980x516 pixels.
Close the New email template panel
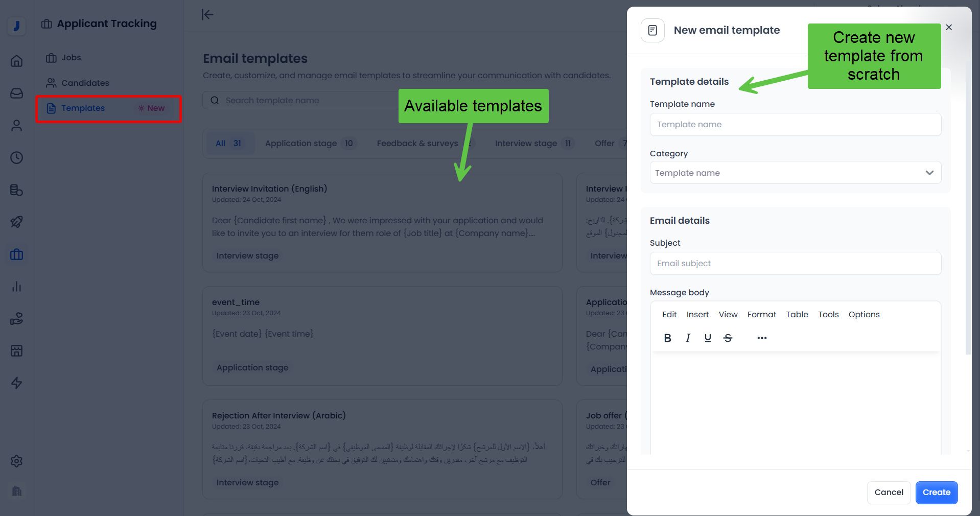pyautogui.click(x=949, y=27)
